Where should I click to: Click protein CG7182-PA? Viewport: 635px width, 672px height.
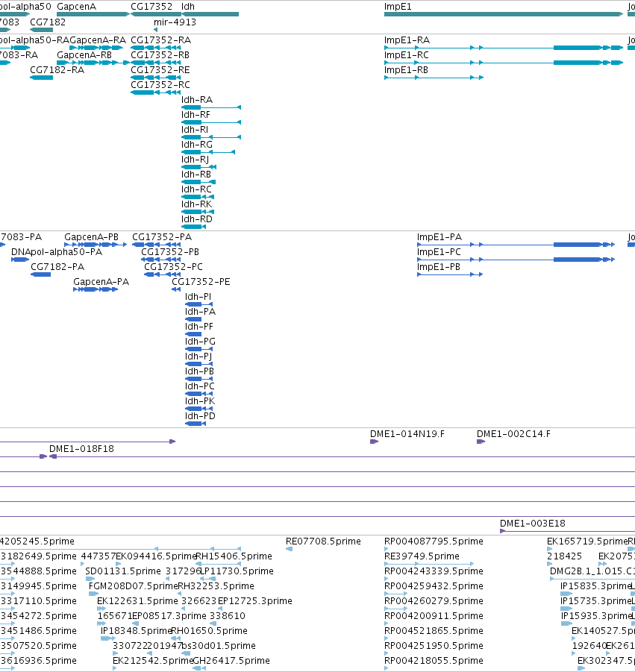click(x=57, y=267)
